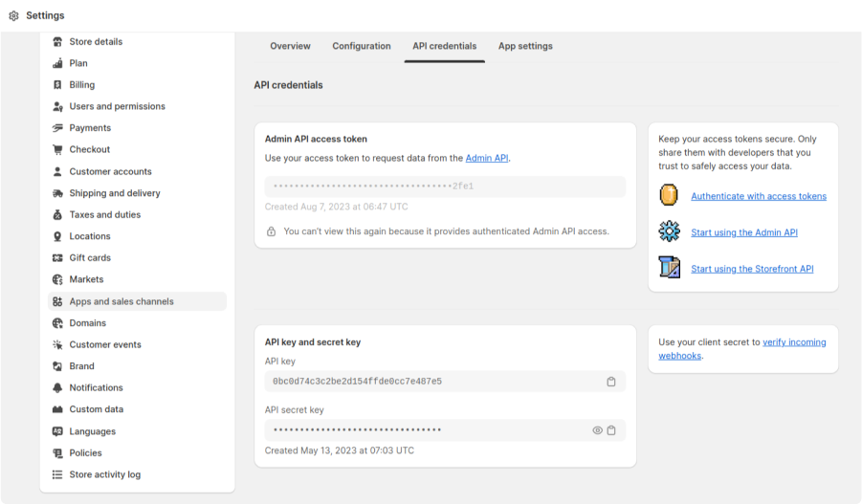Open the Configuration tab
Viewport: 862px width, 504px height.
pyautogui.click(x=362, y=46)
